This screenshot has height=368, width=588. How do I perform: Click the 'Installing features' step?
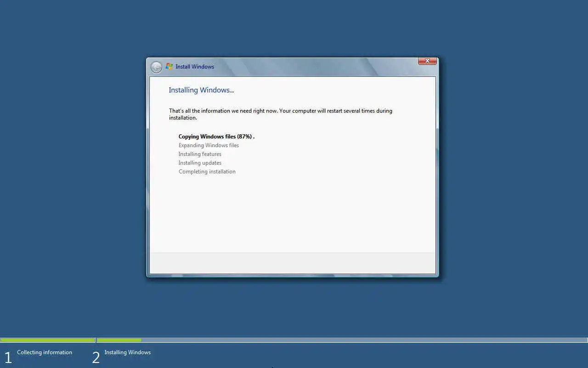tap(200, 154)
